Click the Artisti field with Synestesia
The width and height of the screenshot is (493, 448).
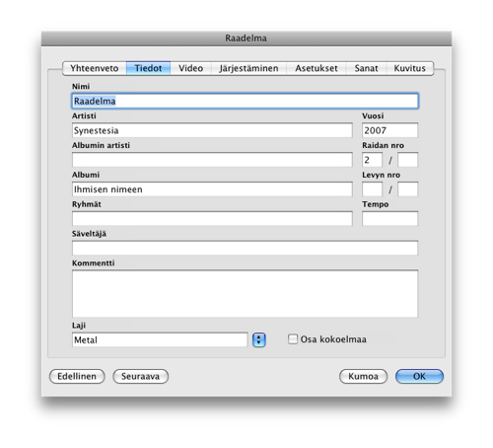(212, 130)
